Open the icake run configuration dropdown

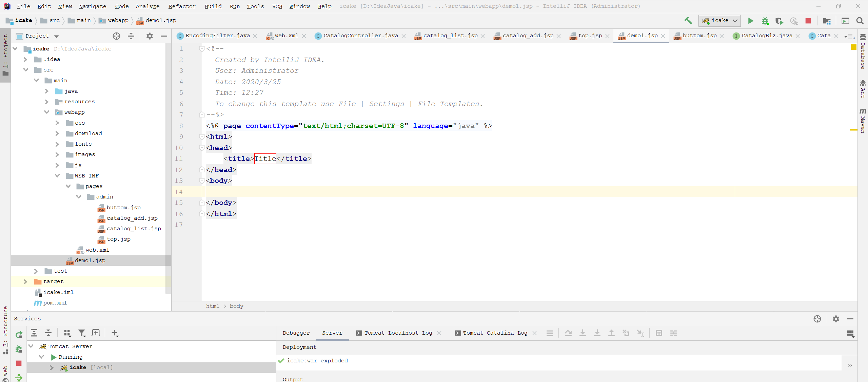[x=719, y=21]
